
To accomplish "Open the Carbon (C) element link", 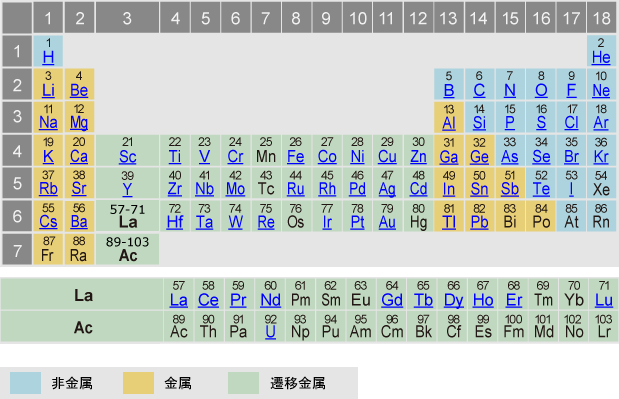I will click(479, 91).
